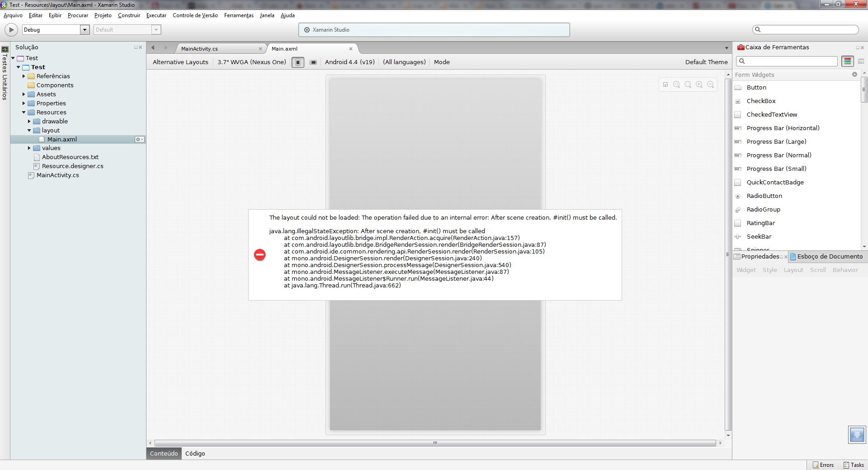Open the Projeto menu

[x=103, y=15]
